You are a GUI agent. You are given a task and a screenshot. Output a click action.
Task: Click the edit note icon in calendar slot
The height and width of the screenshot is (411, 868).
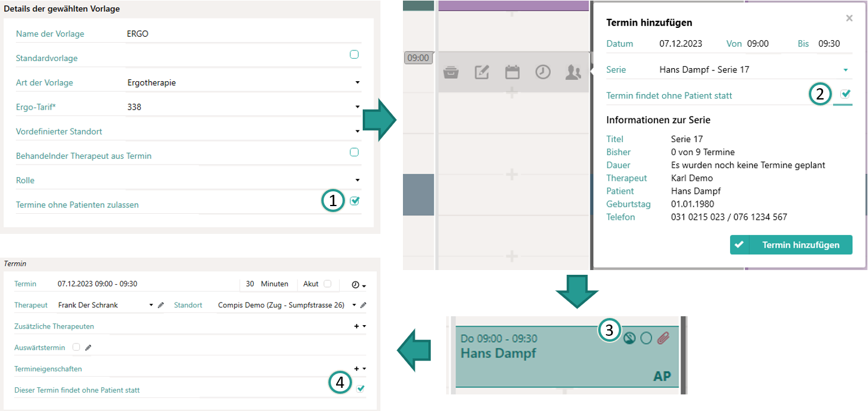482,72
